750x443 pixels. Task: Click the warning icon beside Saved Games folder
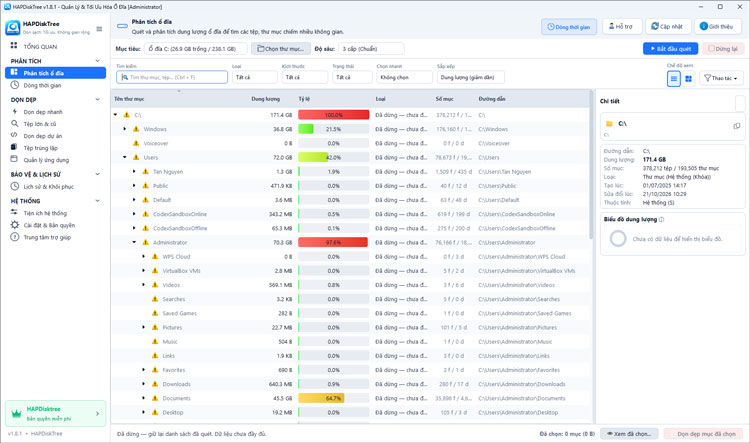coord(155,313)
